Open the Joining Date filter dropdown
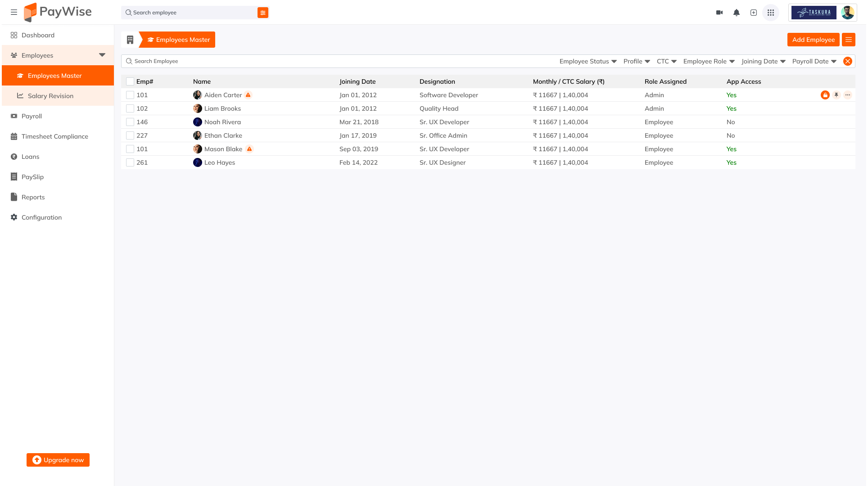868x486 pixels. (764, 61)
